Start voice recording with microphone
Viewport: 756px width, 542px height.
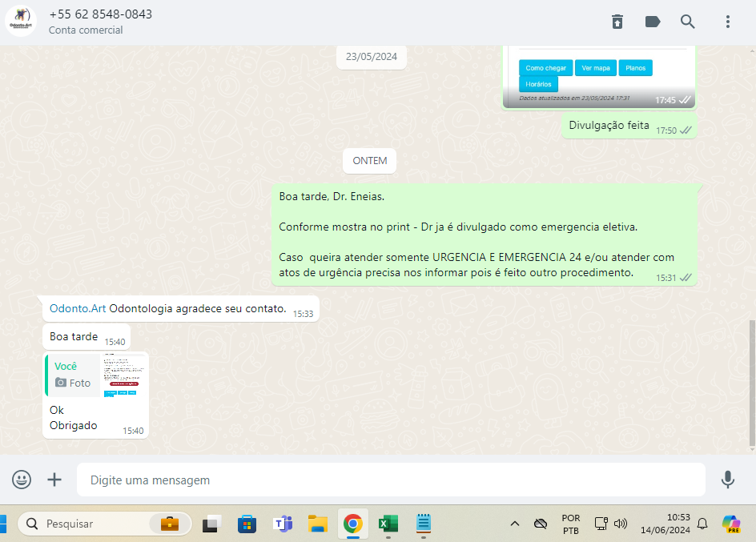point(727,480)
